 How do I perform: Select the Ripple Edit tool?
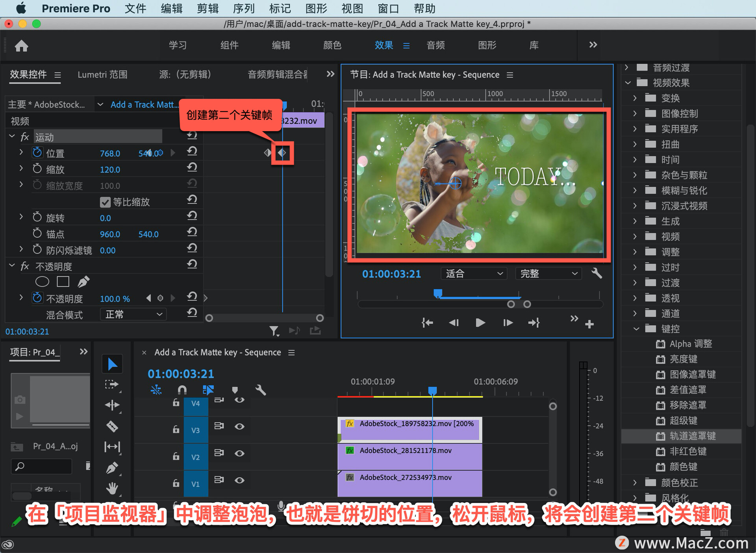click(x=112, y=405)
